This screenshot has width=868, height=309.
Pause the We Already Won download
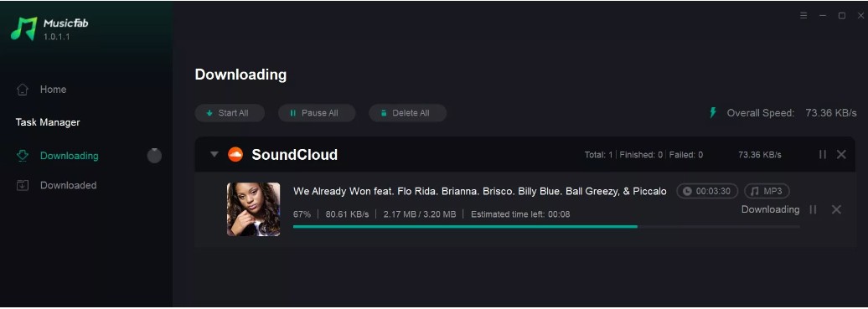813,209
